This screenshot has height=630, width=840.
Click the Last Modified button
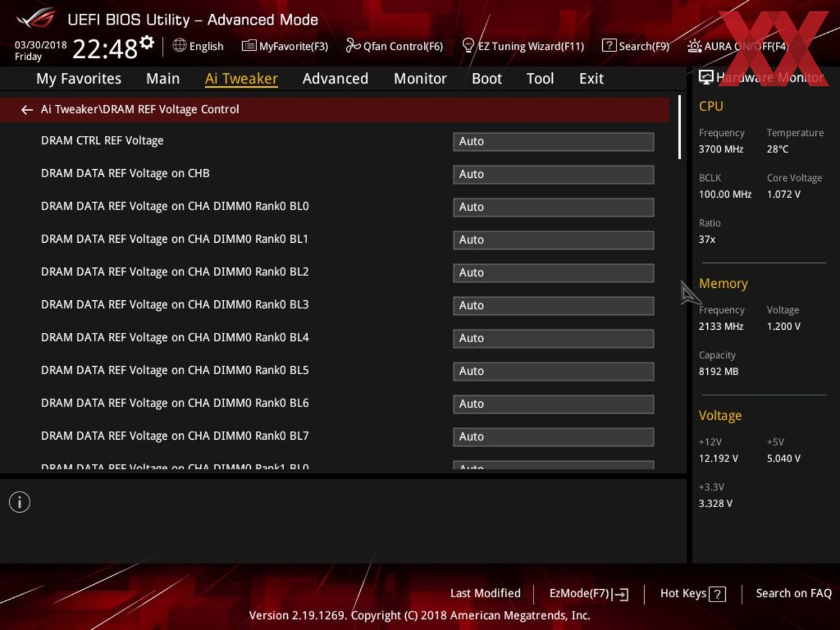point(485,593)
